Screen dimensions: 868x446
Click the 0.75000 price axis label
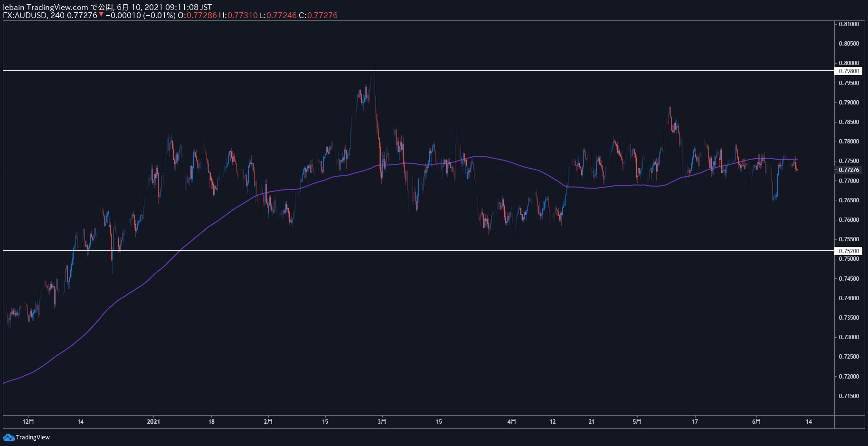849,259
